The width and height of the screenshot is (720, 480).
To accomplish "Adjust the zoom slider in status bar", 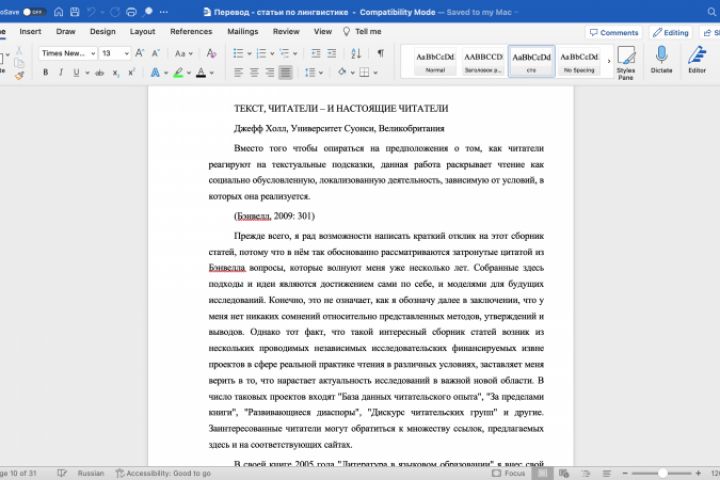I will (x=662, y=473).
